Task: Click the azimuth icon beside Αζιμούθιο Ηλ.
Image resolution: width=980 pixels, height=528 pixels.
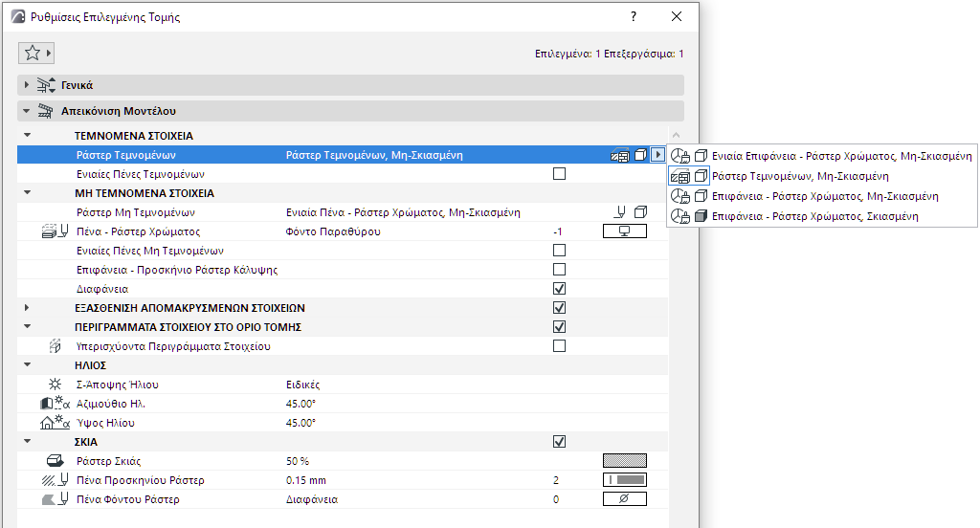Action: [55, 404]
